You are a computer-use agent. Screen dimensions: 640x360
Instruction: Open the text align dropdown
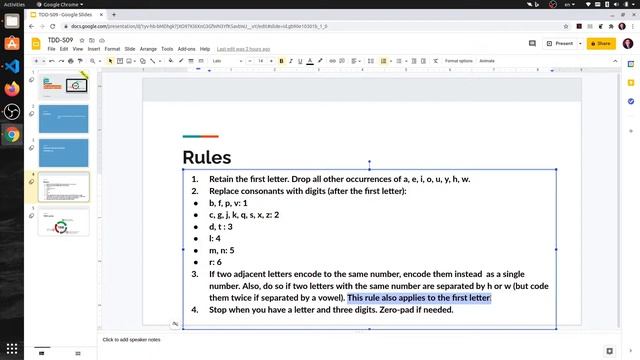356,61
